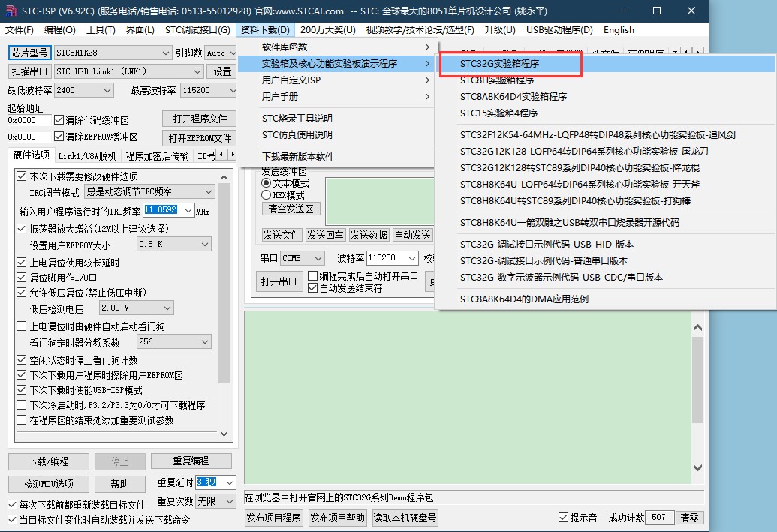The width and height of the screenshot is (777, 532).
Task: Switch to 程序加密后传输 tab
Action: [157, 156]
